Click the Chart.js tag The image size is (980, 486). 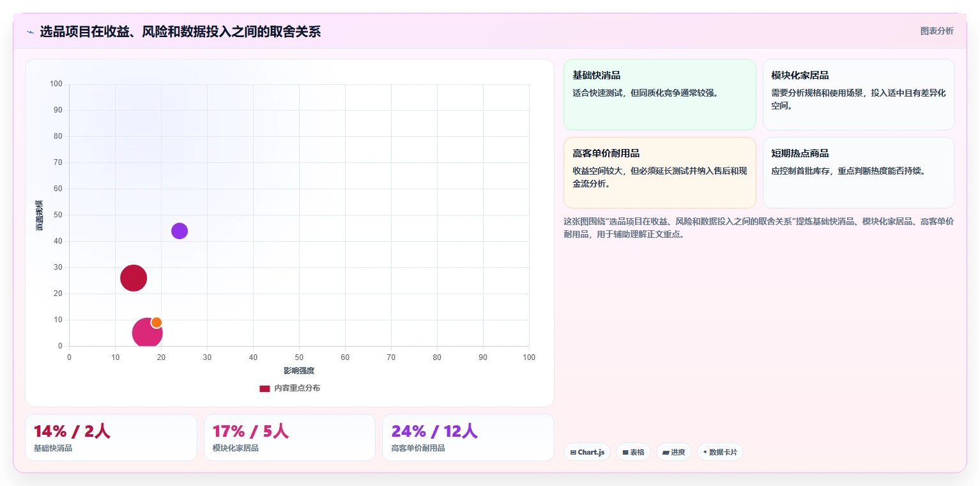(x=587, y=452)
